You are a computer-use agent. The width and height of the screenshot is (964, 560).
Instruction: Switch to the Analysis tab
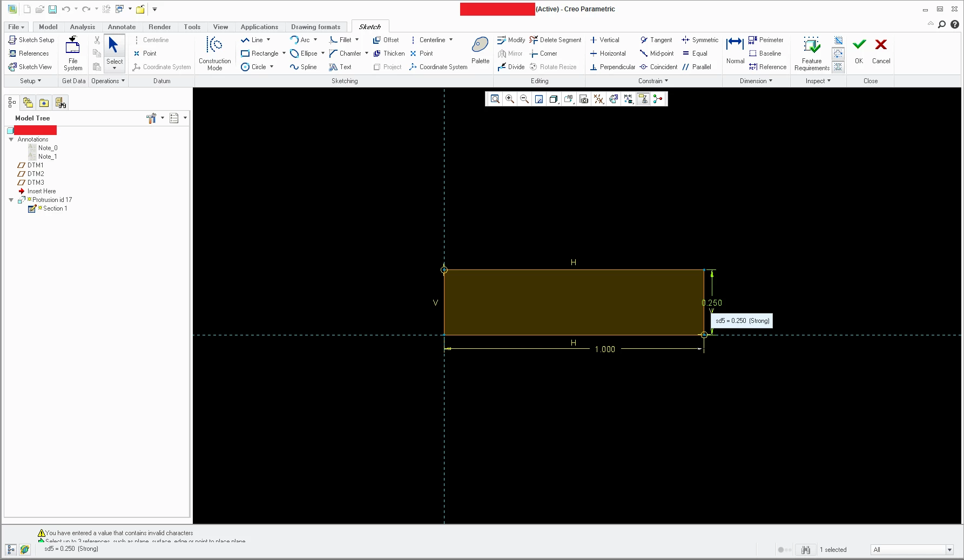click(82, 27)
